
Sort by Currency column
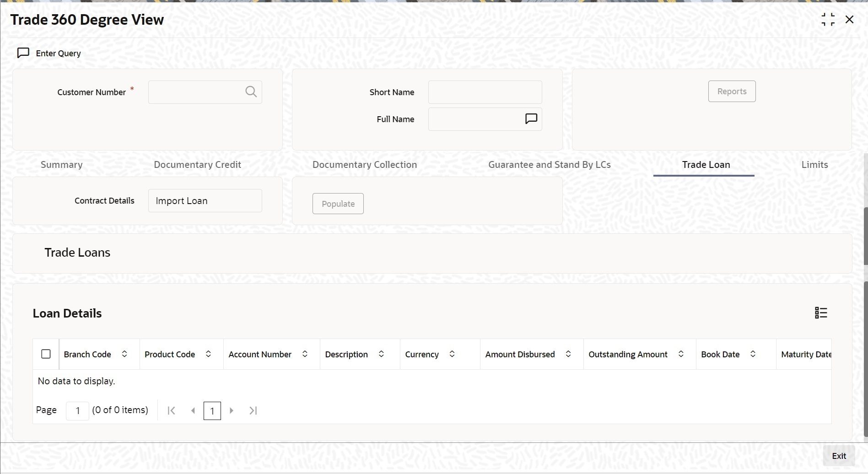tap(452, 354)
